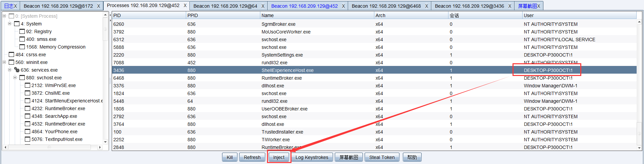Screen dimensions: 644x164
Task: Sort by the PID column header
Action: click(149, 15)
